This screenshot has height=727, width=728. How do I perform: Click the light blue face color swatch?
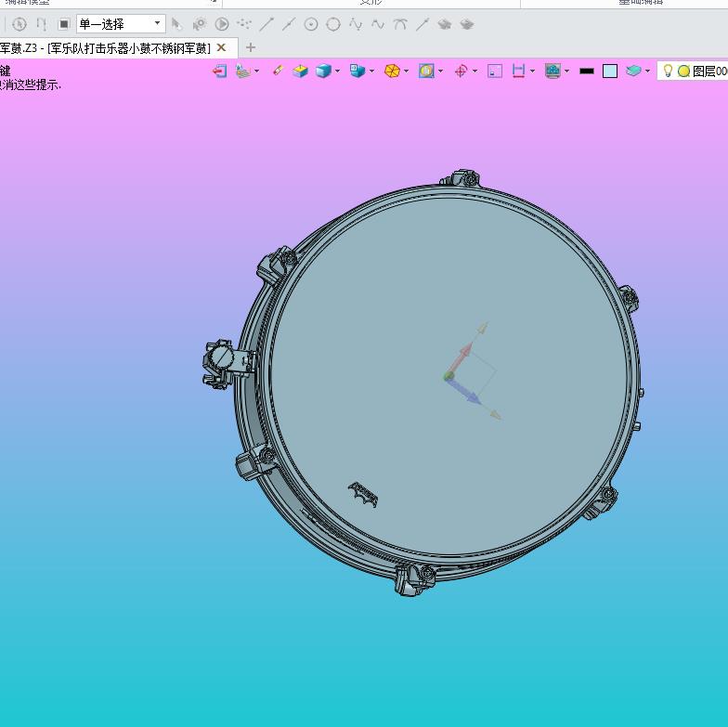[x=609, y=71]
